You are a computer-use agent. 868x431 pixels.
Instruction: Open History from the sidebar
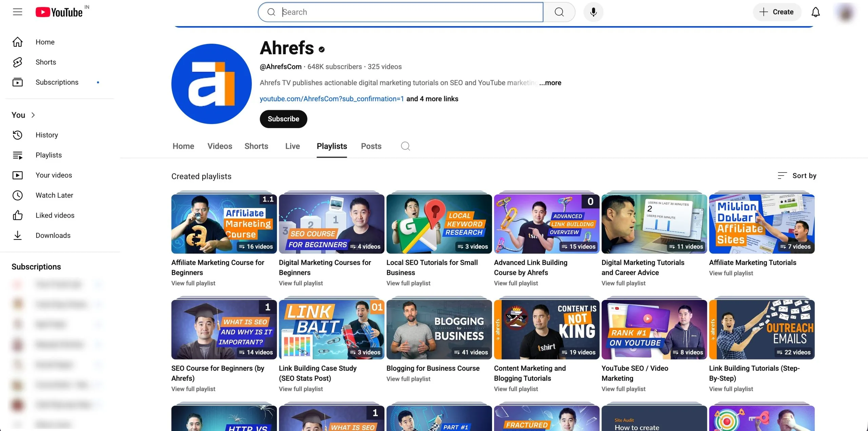(x=47, y=135)
